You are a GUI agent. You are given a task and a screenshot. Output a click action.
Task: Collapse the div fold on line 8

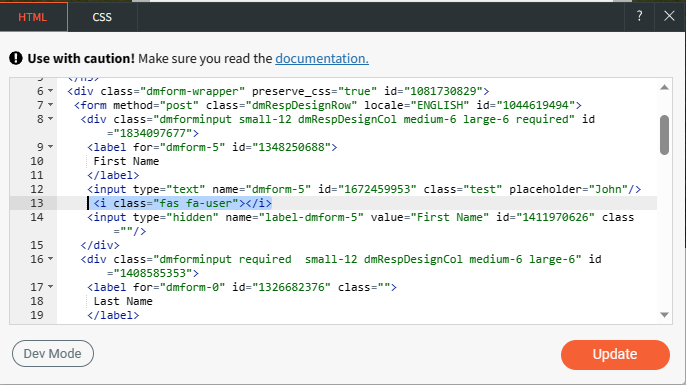click(x=51, y=119)
